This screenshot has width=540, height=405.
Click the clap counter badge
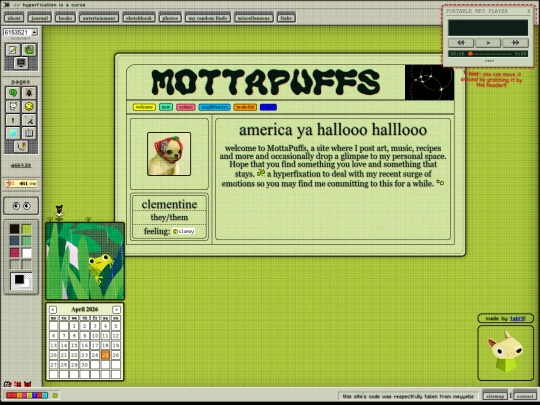point(21,184)
